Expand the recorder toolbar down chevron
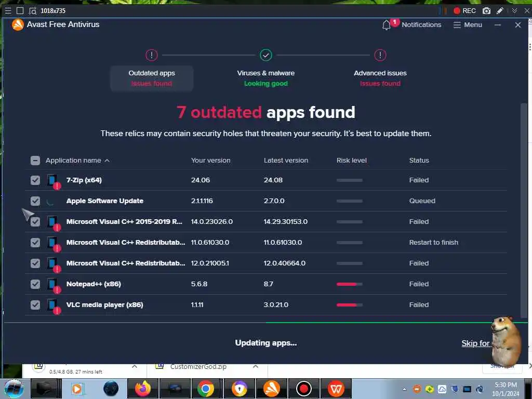Image resolution: width=532 pixels, height=399 pixels. click(515, 11)
